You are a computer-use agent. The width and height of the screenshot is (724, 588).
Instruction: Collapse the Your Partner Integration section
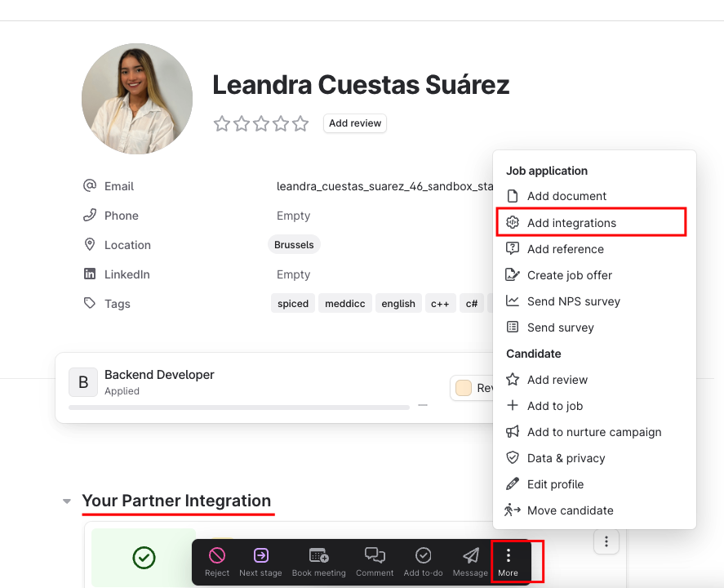click(x=67, y=501)
